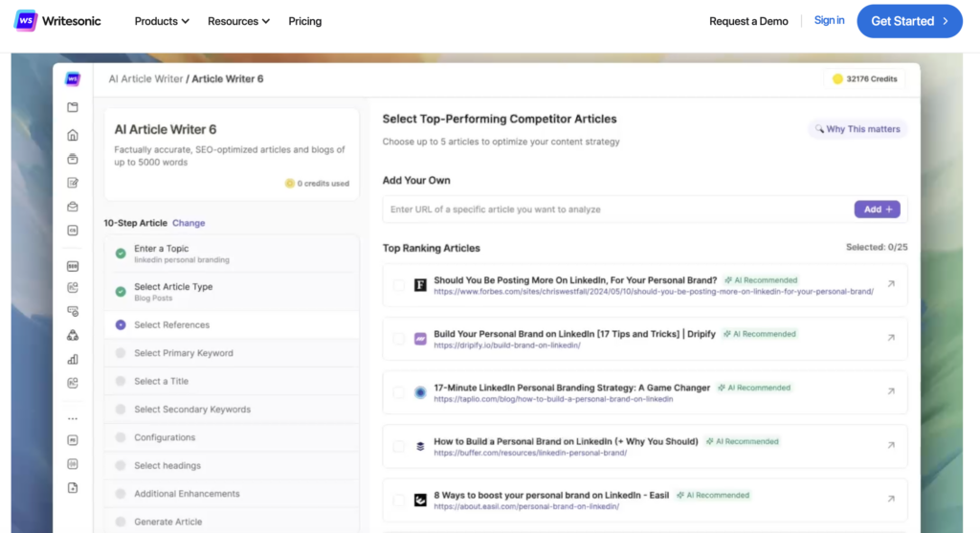980x533 pixels.
Task: Open the Forbes article in a new tab arrow
Action: [891, 284]
